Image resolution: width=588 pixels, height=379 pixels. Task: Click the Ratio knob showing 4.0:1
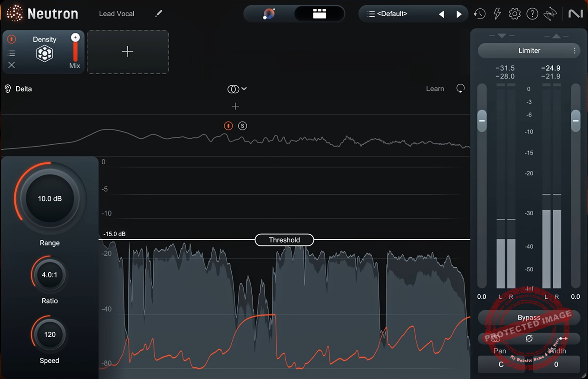click(x=50, y=275)
